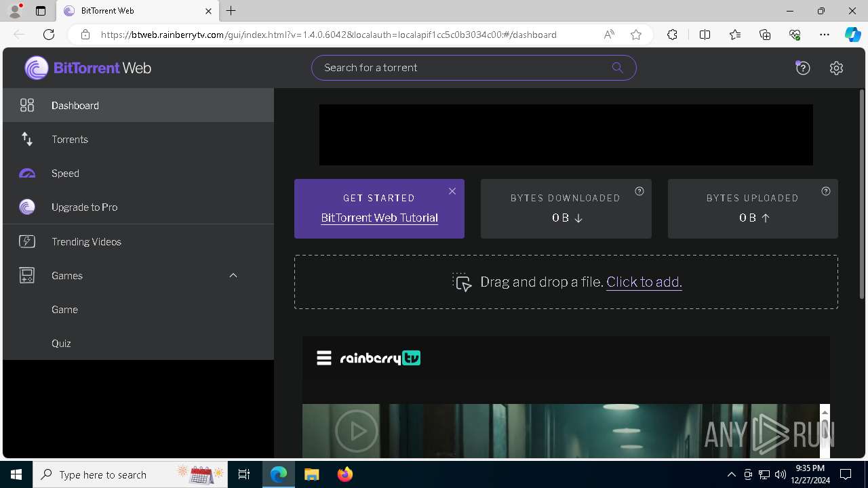868x488 pixels.
Task: Refresh the browser page
Action: (x=49, y=35)
